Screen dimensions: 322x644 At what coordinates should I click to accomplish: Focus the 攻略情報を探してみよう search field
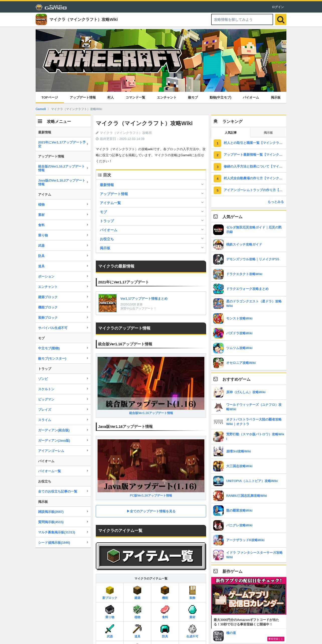coord(242,20)
